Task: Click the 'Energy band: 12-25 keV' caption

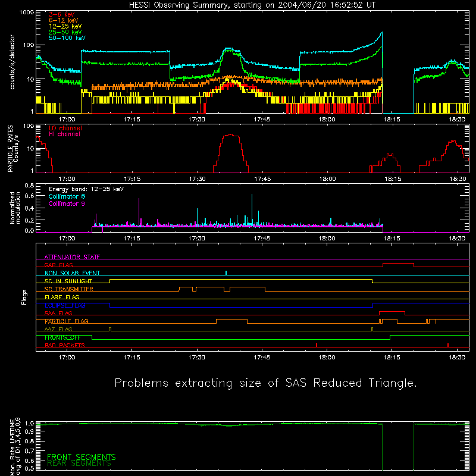Action: point(86,189)
